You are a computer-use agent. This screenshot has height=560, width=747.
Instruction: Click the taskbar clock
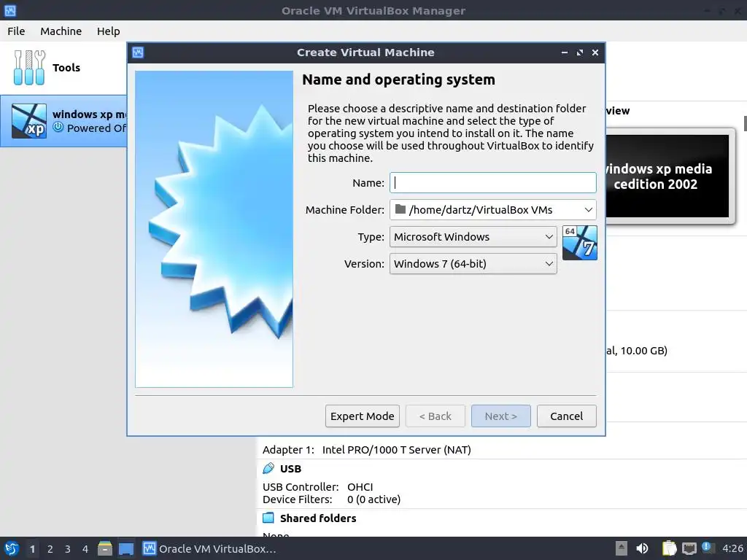pyautogui.click(x=732, y=548)
